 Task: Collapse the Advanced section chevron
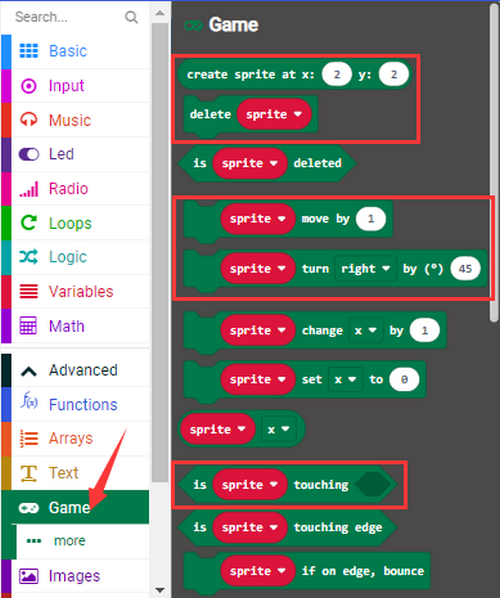point(29,371)
